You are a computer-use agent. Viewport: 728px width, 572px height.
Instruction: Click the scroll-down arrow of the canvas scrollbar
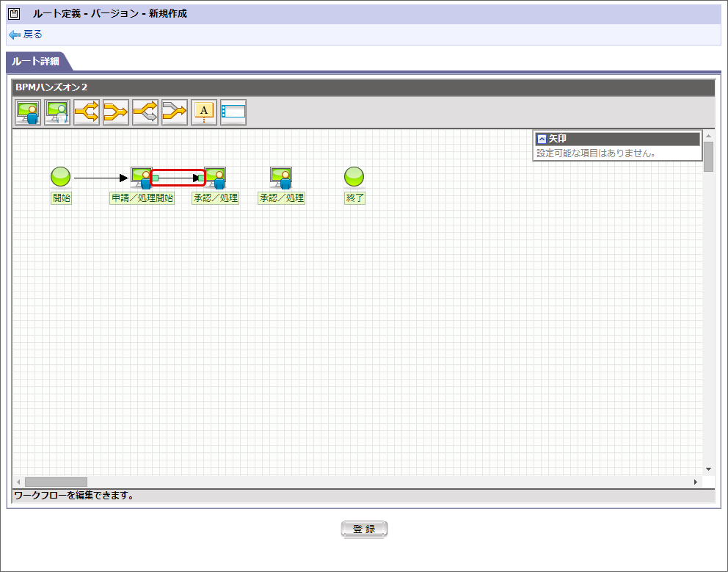click(708, 469)
